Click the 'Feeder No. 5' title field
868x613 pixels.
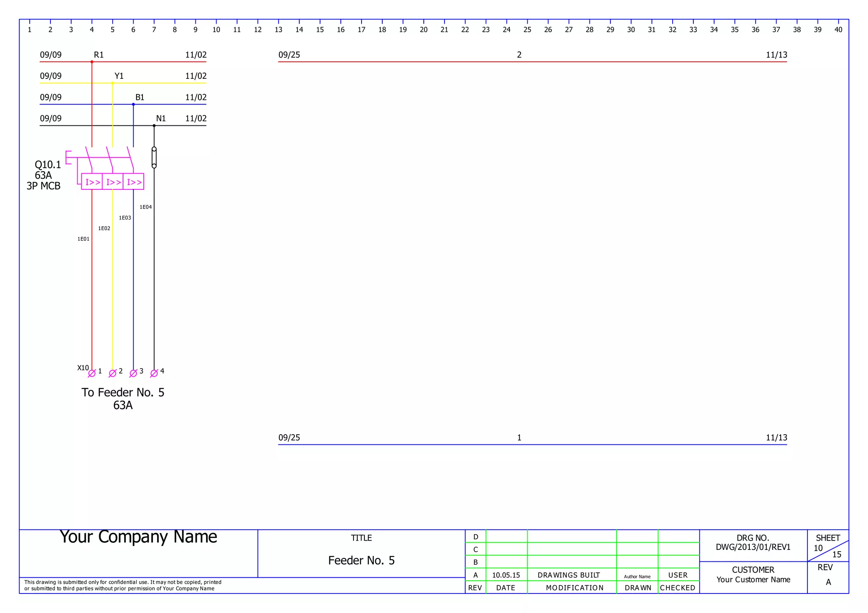pyautogui.click(x=361, y=560)
